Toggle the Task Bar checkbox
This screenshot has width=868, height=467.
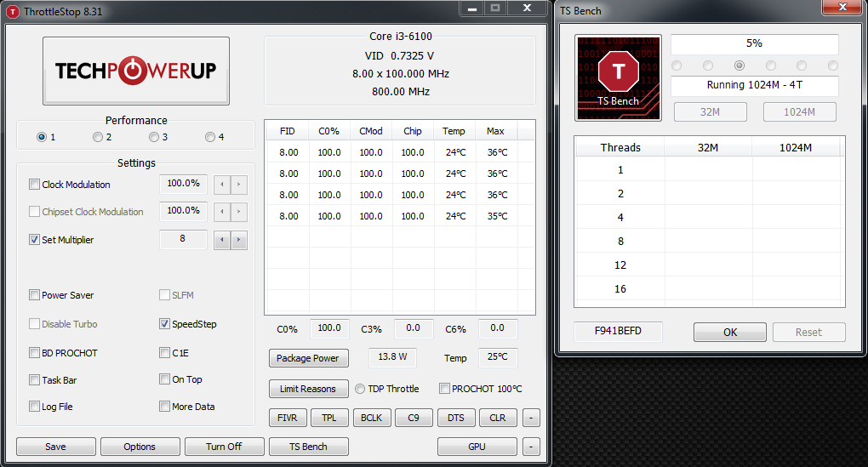click(x=34, y=379)
